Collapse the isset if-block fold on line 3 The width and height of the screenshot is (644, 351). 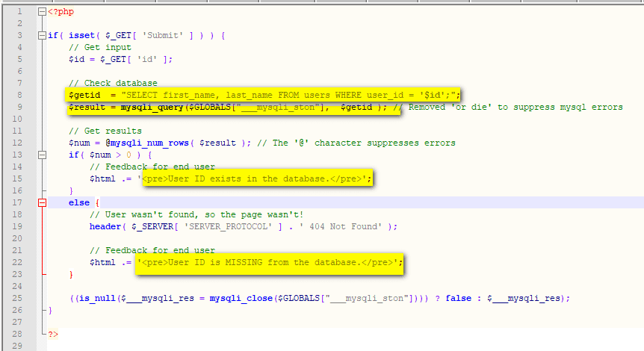click(41, 36)
